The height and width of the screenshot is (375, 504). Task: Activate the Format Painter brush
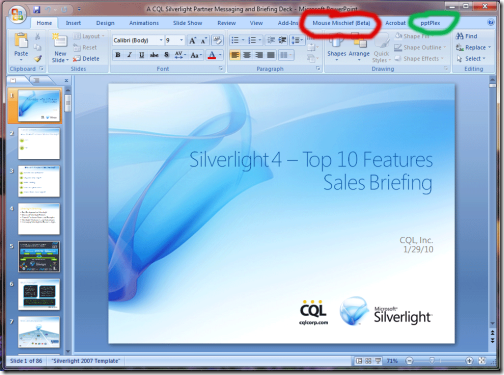pyautogui.click(x=38, y=59)
